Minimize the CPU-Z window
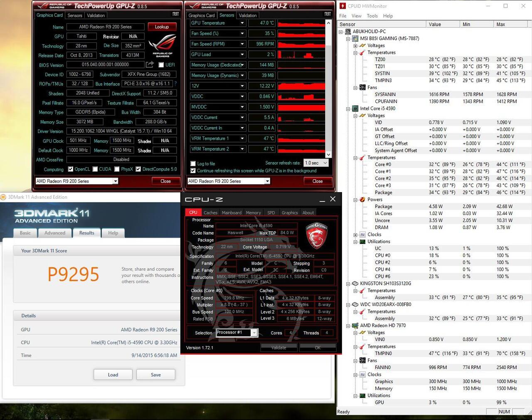Screen dimensions: 532x420 [322, 200]
